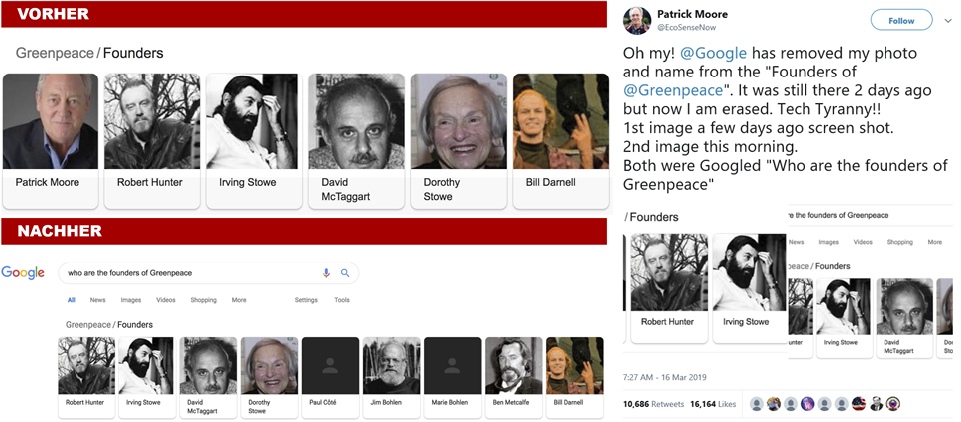Click the magnifier search icon
Image resolution: width=961 pixels, height=422 pixels.
click(345, 273)
